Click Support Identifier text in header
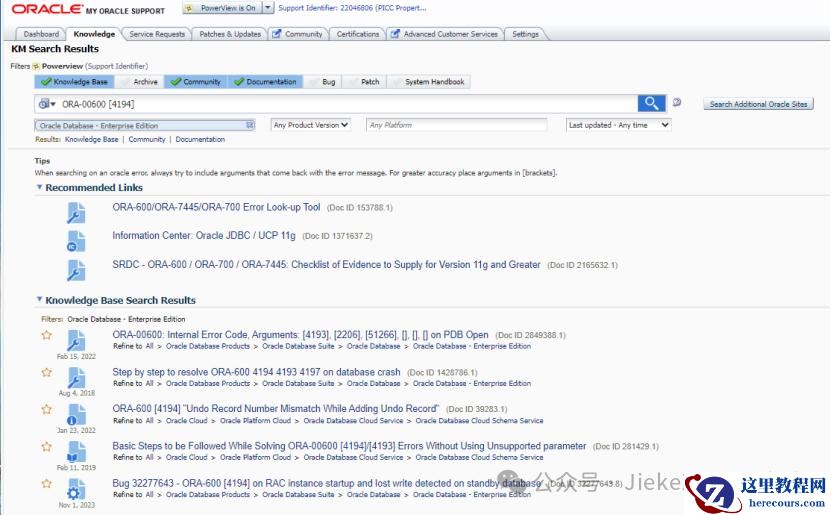Image resolution: width=831 pixels, height=515 pixels. (352, 8)
